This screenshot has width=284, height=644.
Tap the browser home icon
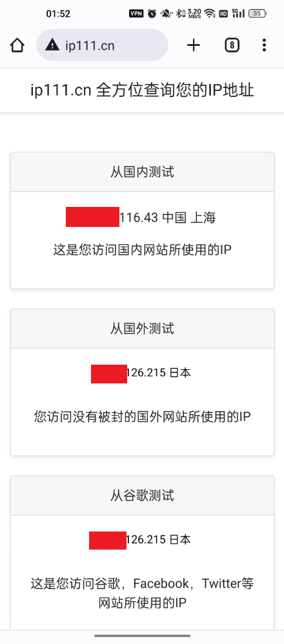pos(17,45)
